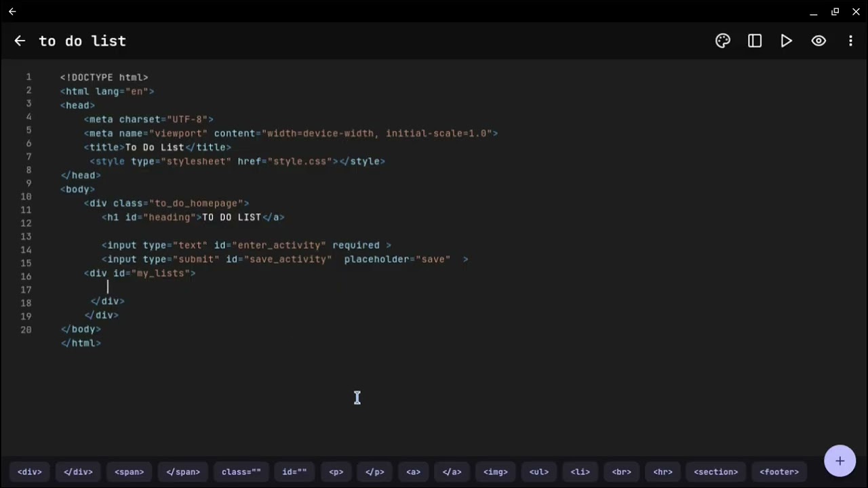Viewport: 868px width, 488px height.
Task: Add new snippet with plus button
Action: (840, 461)
